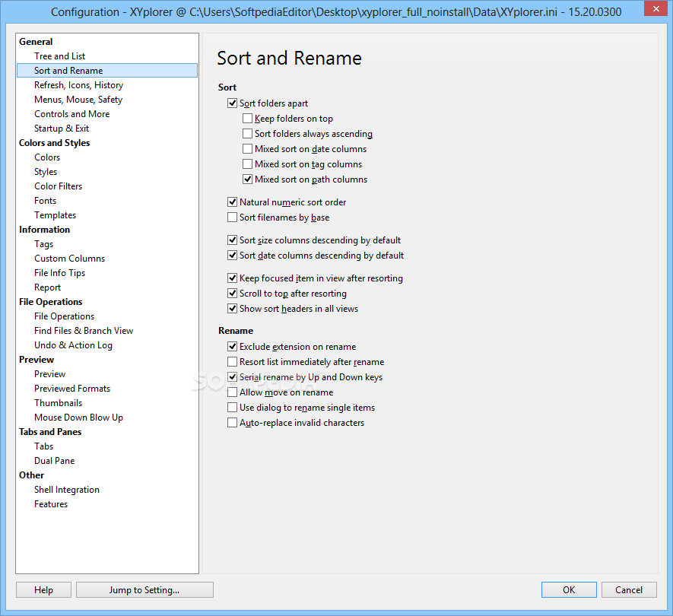This screenshot has height=616, width=673.
Task: Open Color Filters settings
Action: pyautogui.click(x=58, y=186)
